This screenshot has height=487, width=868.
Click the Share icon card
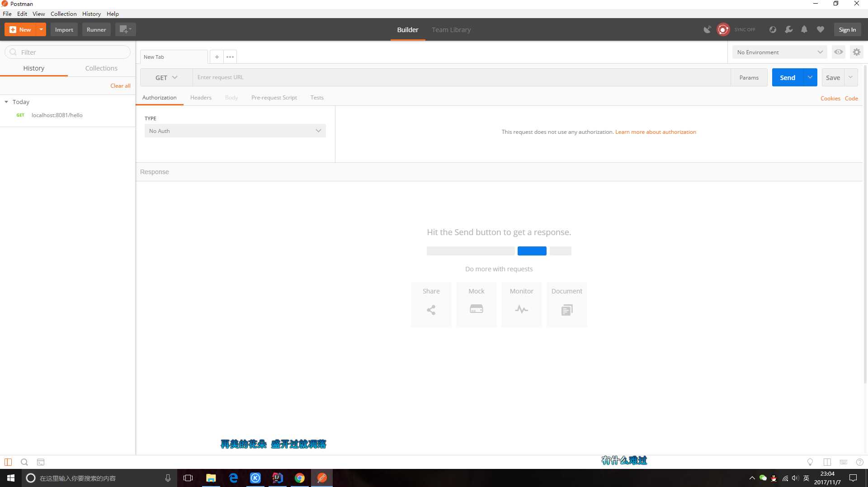(x=431, y=304)
